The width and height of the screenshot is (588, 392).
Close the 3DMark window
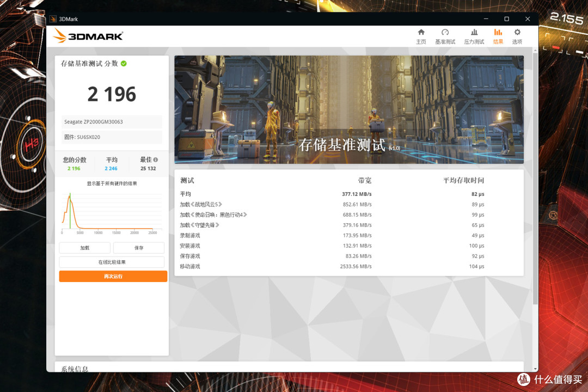(x=528, y=19)
